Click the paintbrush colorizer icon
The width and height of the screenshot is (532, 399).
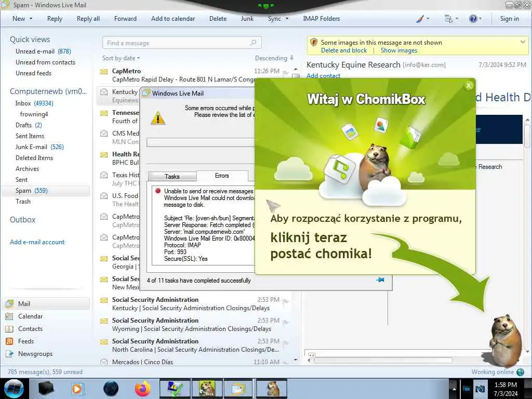click(420, 19)
